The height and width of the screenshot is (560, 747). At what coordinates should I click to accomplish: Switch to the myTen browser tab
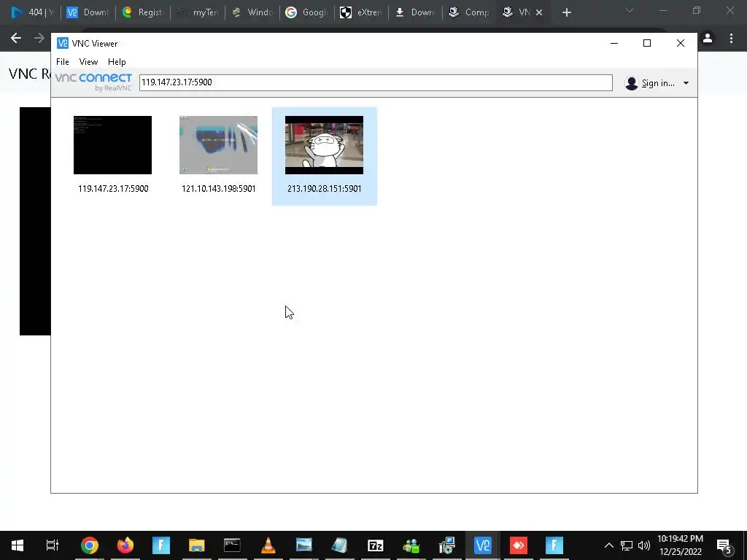coord(197,12)
